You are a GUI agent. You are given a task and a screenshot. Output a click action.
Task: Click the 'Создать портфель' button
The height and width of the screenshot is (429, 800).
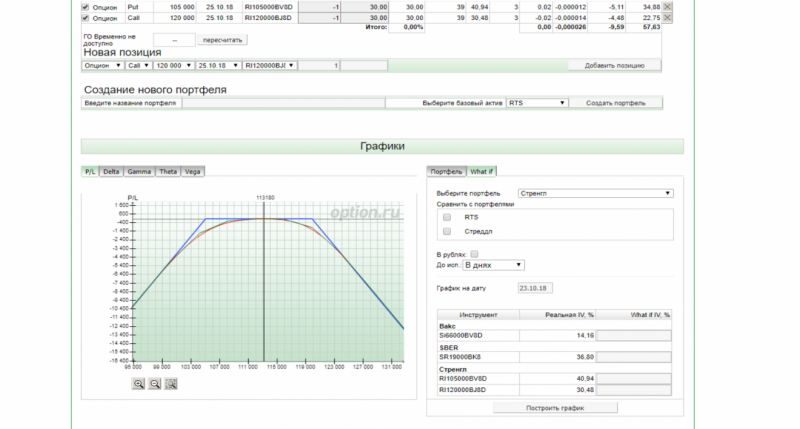tap(616, 103)
